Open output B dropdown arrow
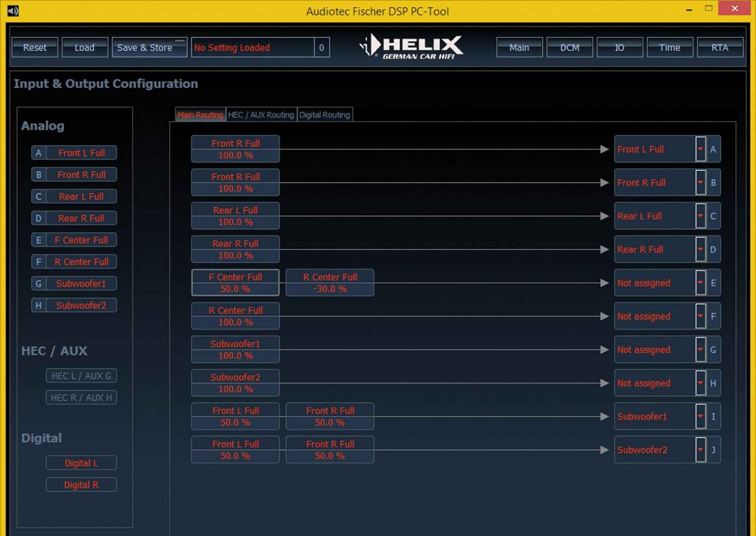The image size is (756, 536). (x=700, y=182)
